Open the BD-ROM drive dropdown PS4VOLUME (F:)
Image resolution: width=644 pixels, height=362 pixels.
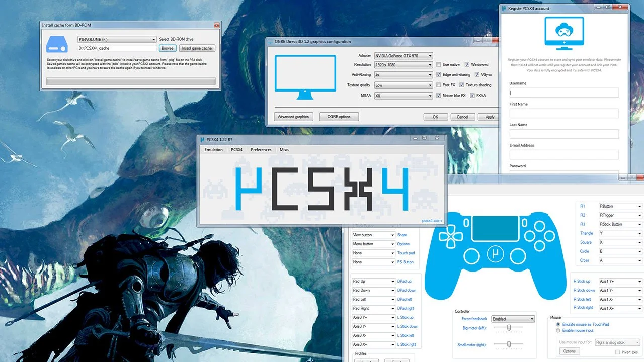[x=117, y=39]
